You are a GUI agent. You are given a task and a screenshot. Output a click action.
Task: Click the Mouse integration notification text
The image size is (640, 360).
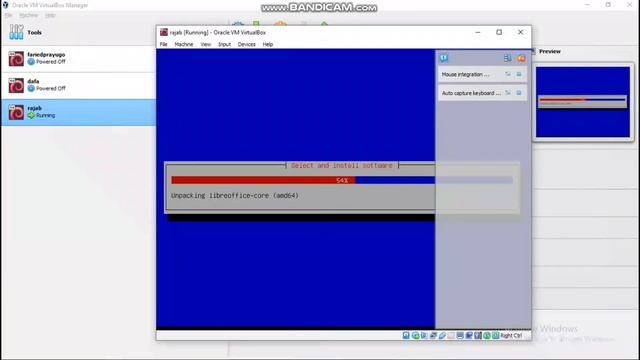(465, 74)
